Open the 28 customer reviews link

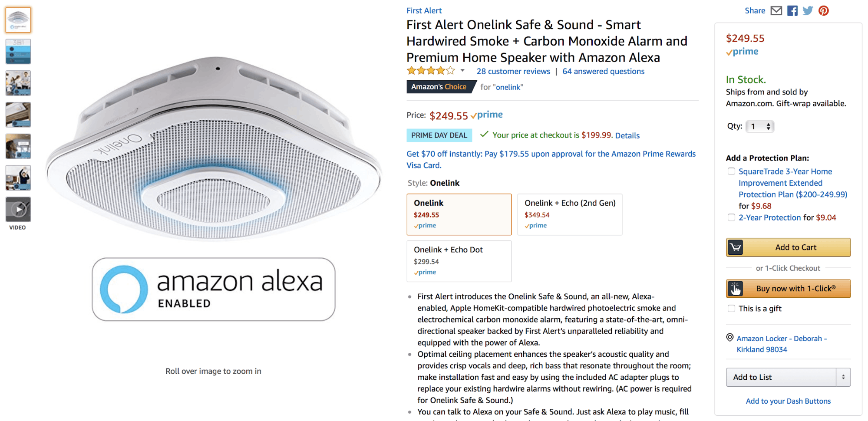pos(513,71)
